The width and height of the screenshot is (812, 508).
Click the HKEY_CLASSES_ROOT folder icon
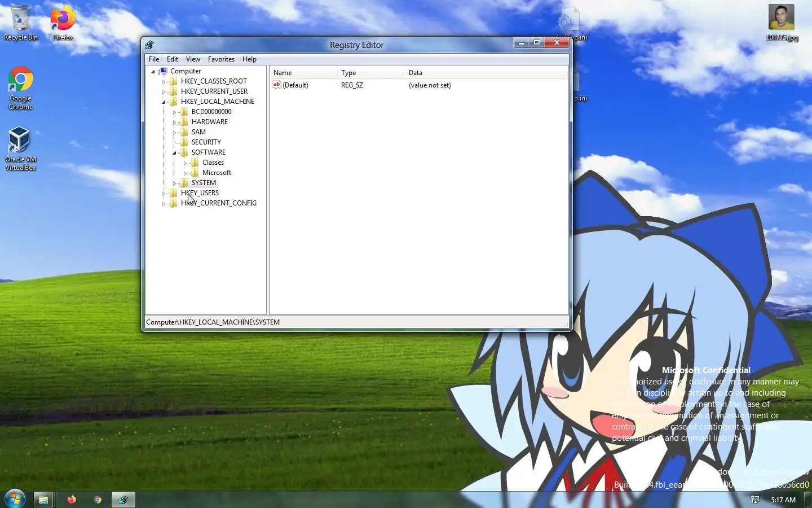click(174, 81)
